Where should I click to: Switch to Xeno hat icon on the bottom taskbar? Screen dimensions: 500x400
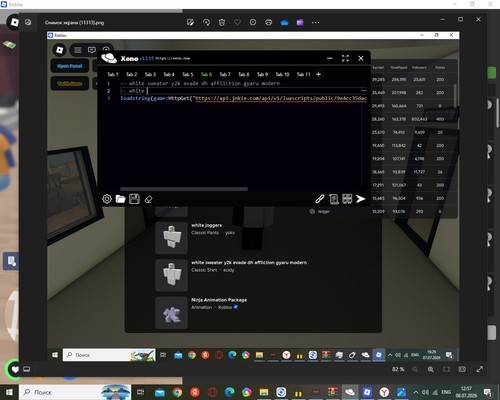(x=350, y=392)
